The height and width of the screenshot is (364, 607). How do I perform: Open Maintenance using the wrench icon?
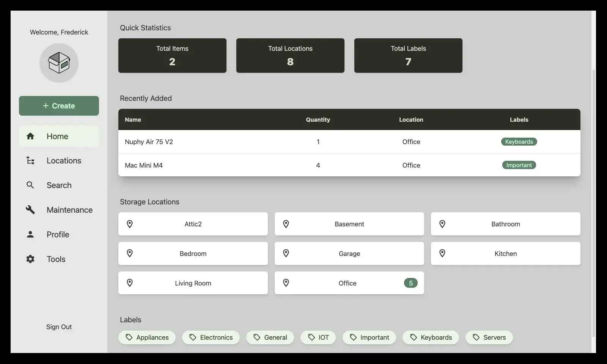click(x=30, y=210)
